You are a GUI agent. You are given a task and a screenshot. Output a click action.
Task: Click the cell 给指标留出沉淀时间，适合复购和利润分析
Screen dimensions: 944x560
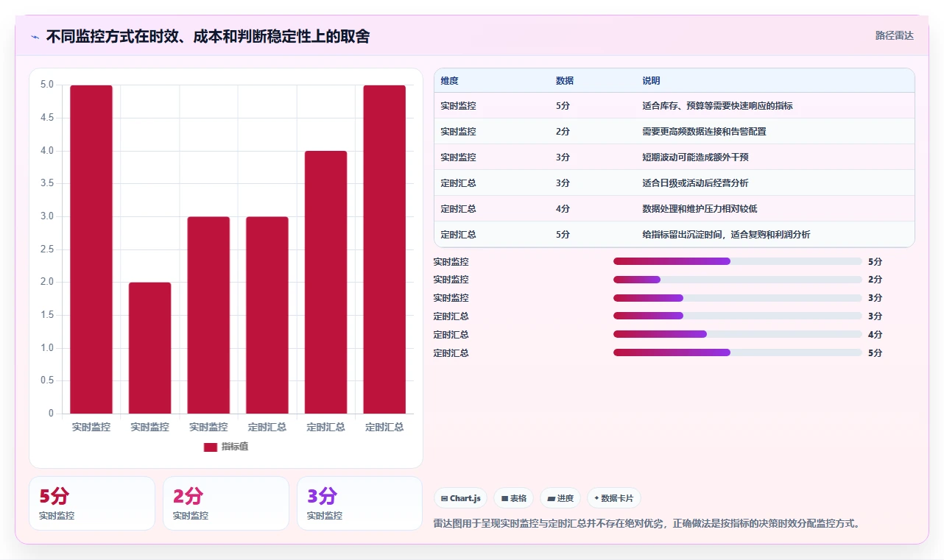(726, 235)
